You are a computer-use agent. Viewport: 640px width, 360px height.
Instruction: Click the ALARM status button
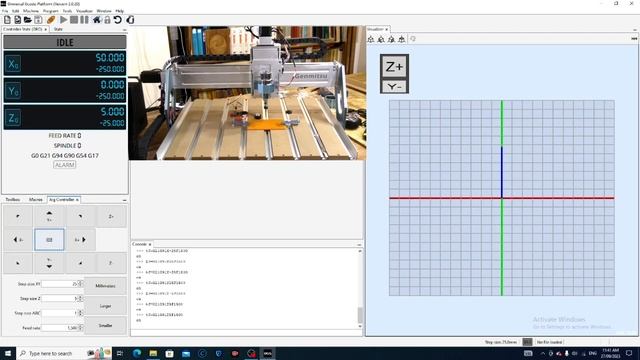[x=64, y=165]
